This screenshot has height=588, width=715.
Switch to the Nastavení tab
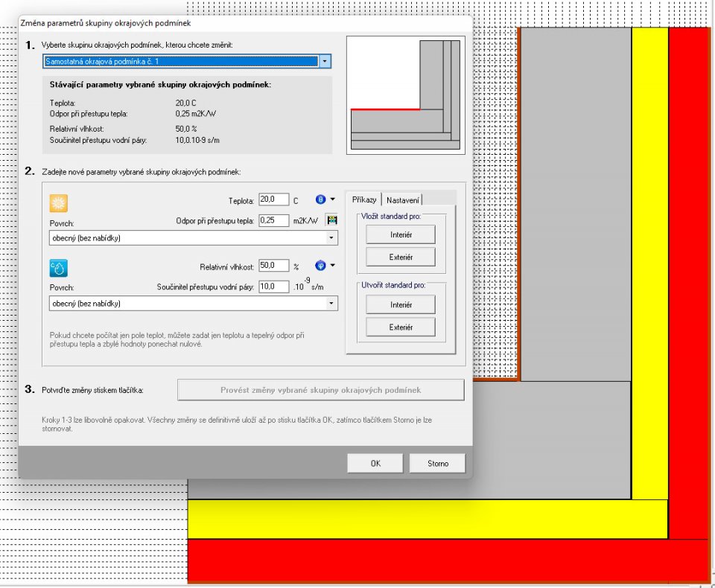(403, 200)
